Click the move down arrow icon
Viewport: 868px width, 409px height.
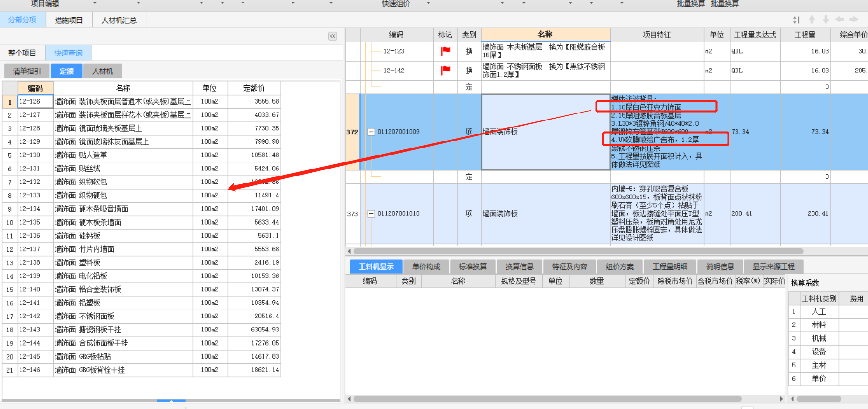coord(826,19)
